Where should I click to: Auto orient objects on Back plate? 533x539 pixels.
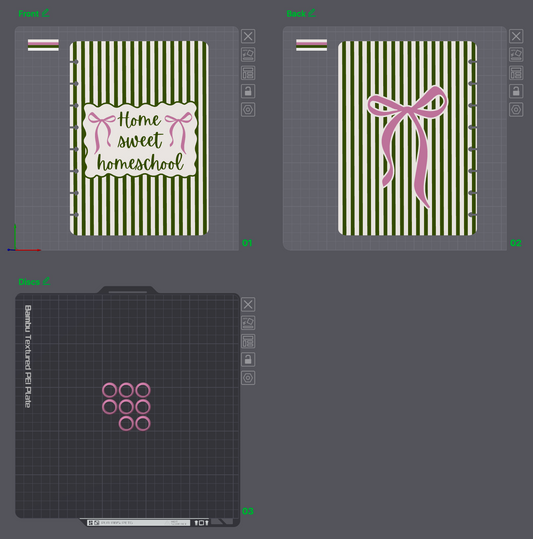click(x=516, y=54)
